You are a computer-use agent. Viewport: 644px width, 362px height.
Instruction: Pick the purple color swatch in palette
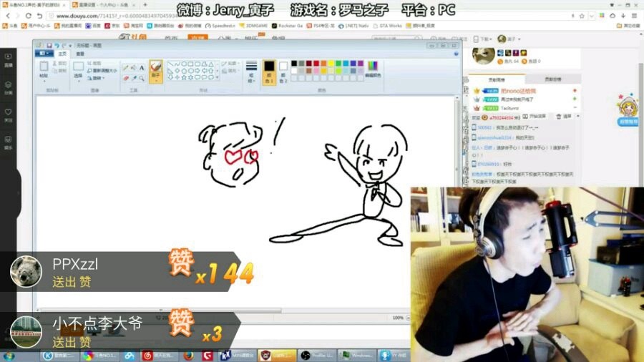click(361, 63)
